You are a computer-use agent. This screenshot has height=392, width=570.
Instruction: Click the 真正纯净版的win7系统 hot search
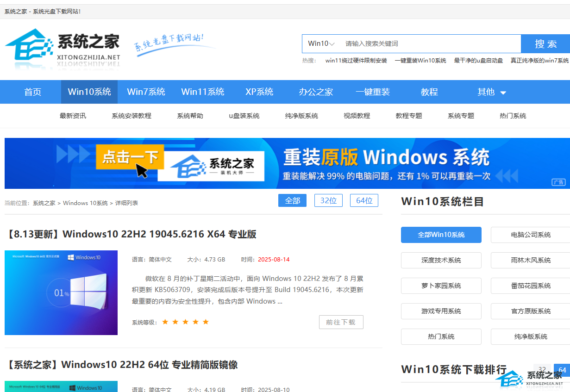[x=540, y=61]
